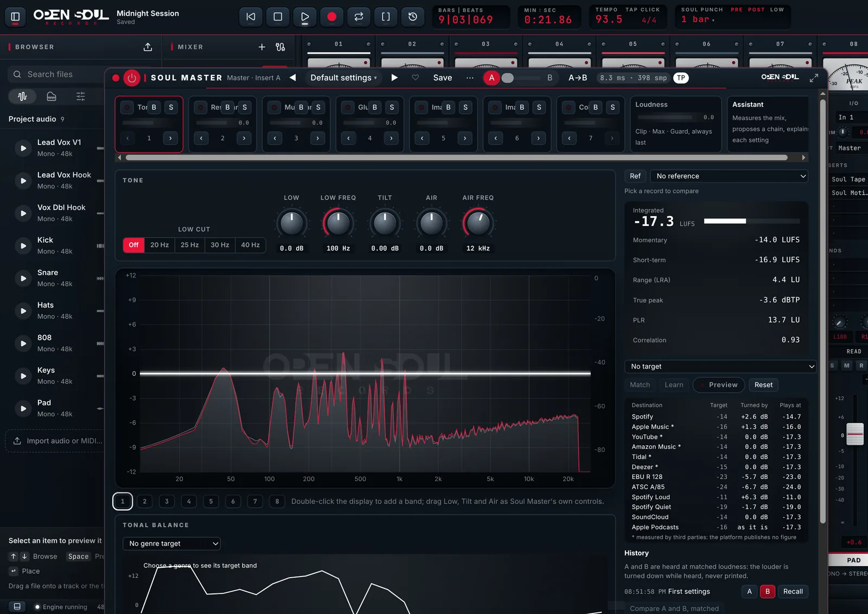This screenshot has height=614, width=868.
Task: Open the Soul Master more options ellipsis
Action: 470,78
